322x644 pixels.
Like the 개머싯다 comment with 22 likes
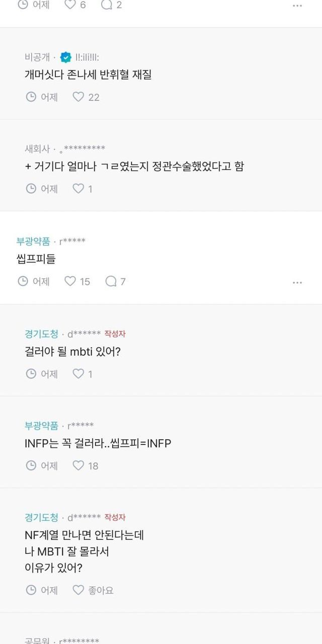(x=78, y=97)
